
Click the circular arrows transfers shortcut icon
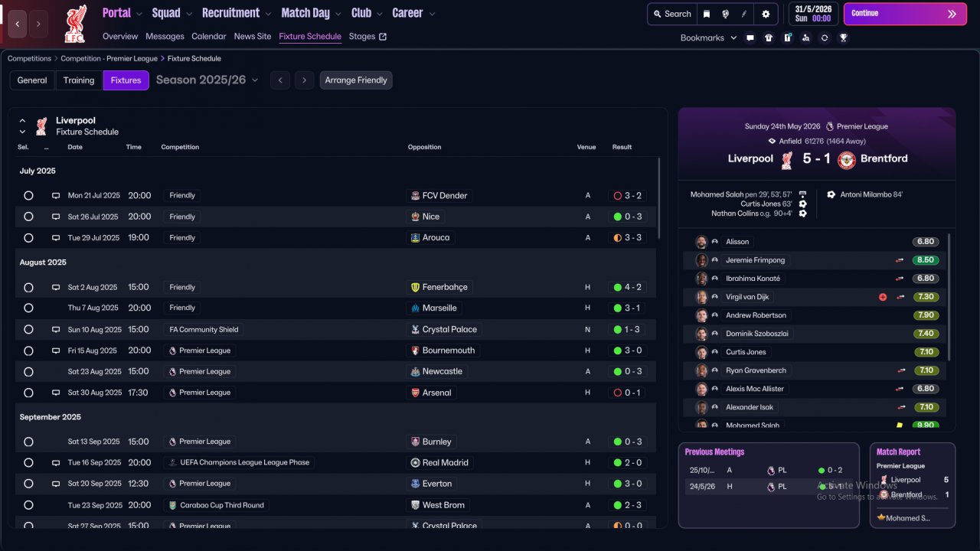coord(825,37)
